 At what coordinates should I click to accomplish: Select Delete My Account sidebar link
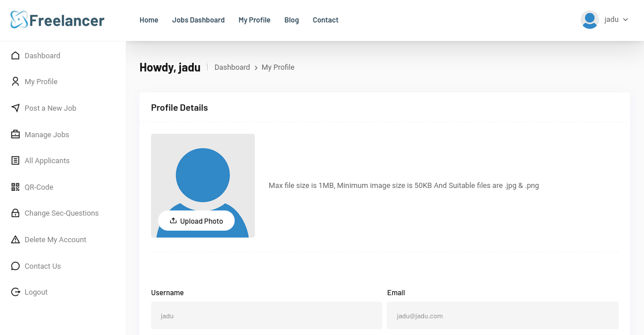point(55,240)
